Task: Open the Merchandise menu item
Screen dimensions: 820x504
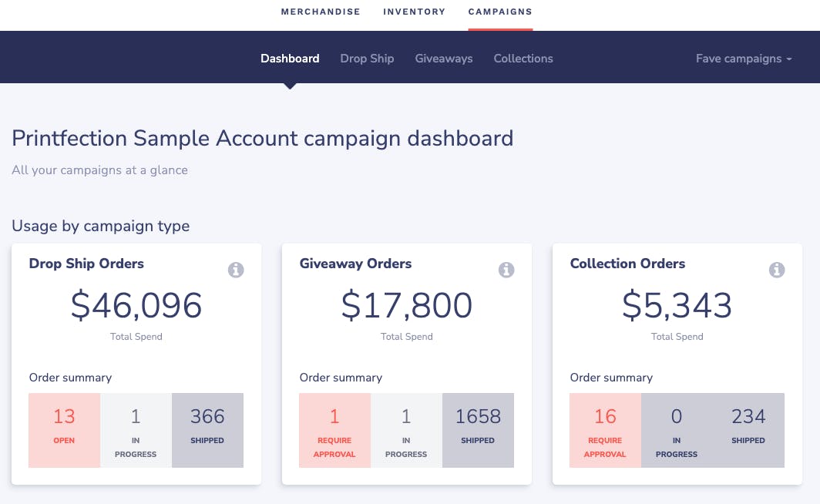Action: tap(321, 12)
